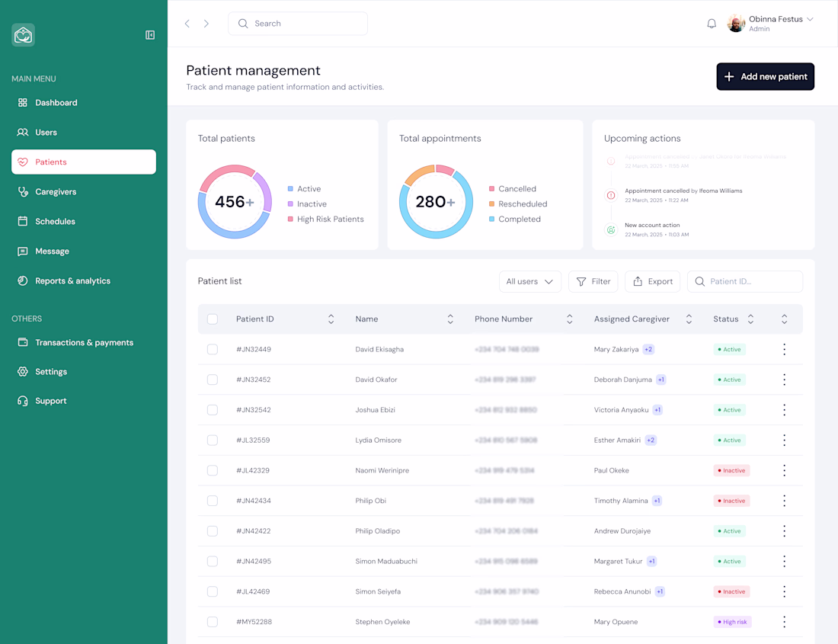Image resolution: width=838 pixels, height=644 pixels.
Task: Open notifications bell
Action: tap(712, 24)
